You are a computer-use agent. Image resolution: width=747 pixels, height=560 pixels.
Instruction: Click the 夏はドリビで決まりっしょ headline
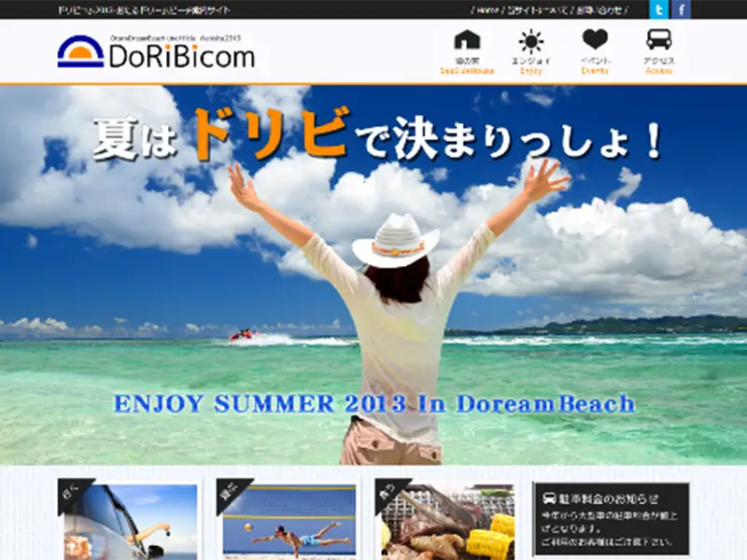click(377, 134)
